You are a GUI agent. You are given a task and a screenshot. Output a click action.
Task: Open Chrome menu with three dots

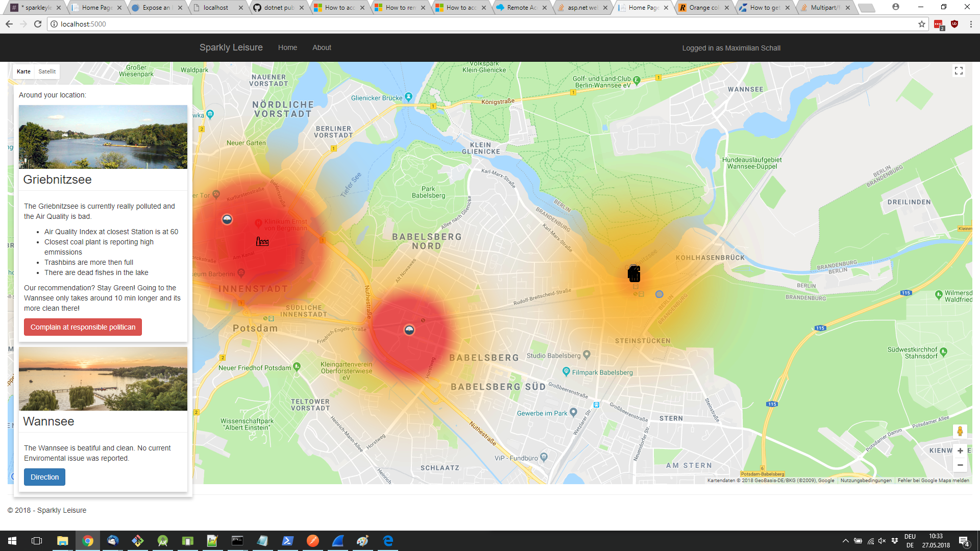[971, 24]
